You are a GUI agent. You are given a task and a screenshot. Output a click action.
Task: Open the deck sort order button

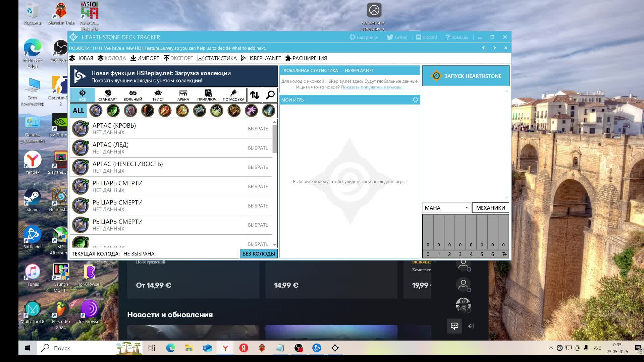pyautogui.click(x=255, y=95)
